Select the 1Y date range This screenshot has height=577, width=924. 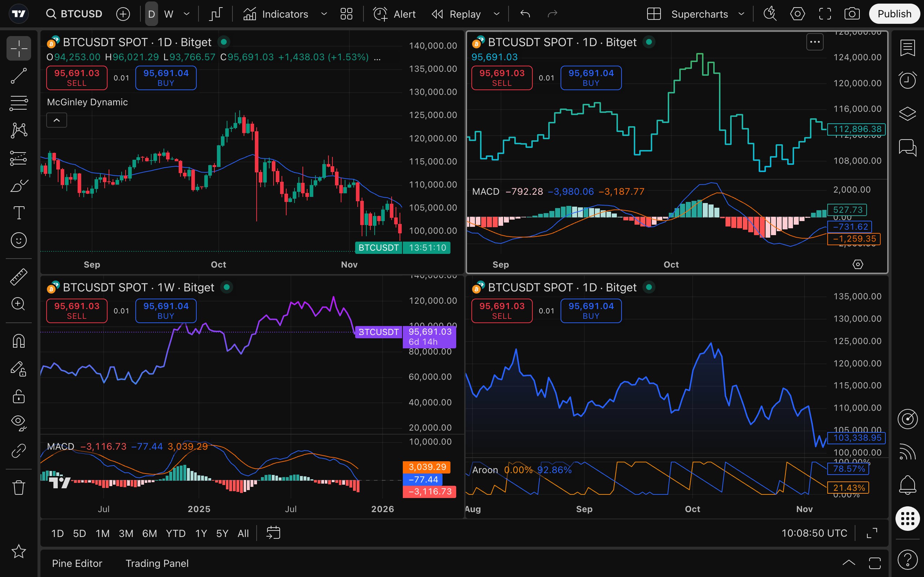pos(201,533)
